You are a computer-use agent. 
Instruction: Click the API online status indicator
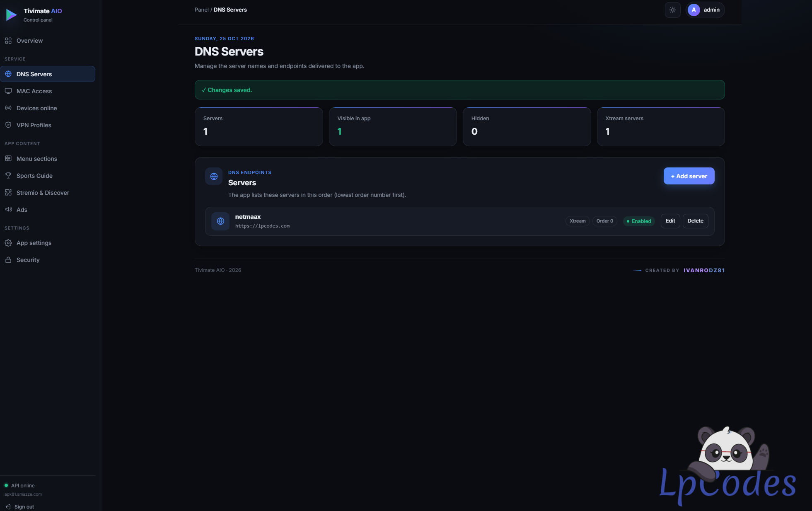click(x=19, y=486)
